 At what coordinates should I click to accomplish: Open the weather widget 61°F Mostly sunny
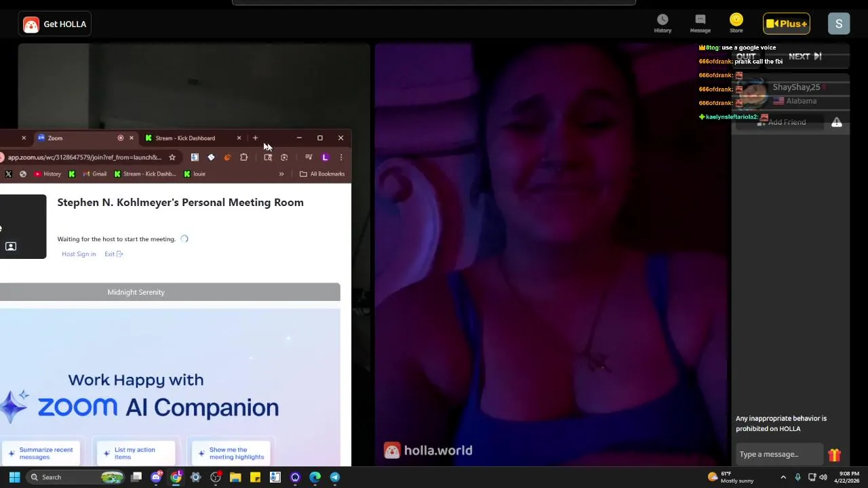click(730, 477)
